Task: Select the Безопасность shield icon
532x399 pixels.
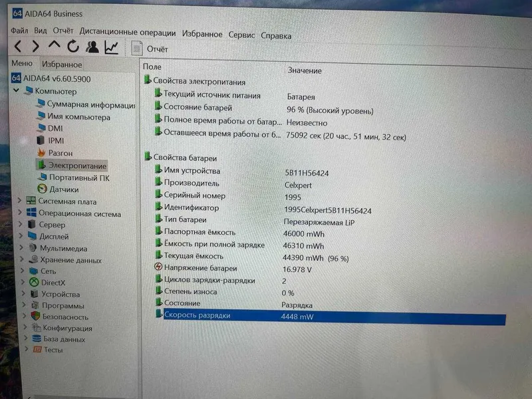Action: point(35,317)
